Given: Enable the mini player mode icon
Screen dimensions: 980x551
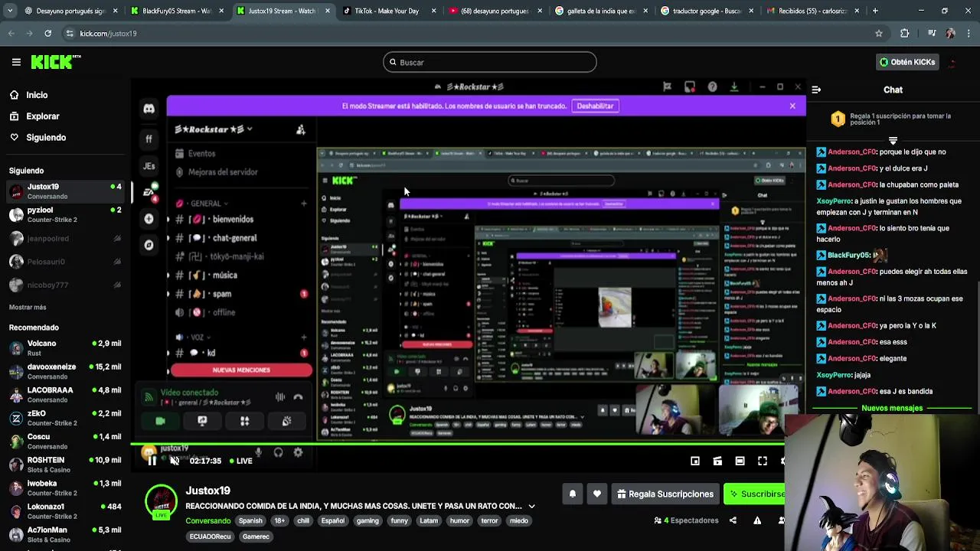Looking at the screenshot, I should (695, 461).
